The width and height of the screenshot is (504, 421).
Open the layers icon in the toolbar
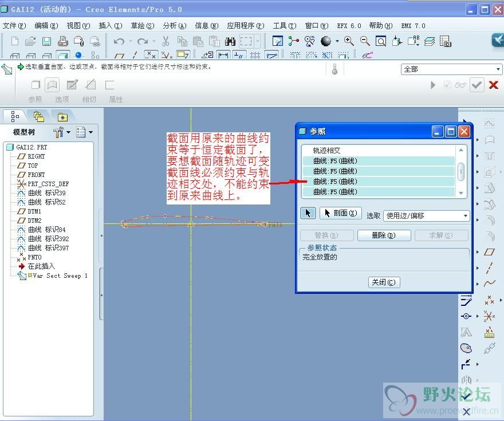point(430,41)
